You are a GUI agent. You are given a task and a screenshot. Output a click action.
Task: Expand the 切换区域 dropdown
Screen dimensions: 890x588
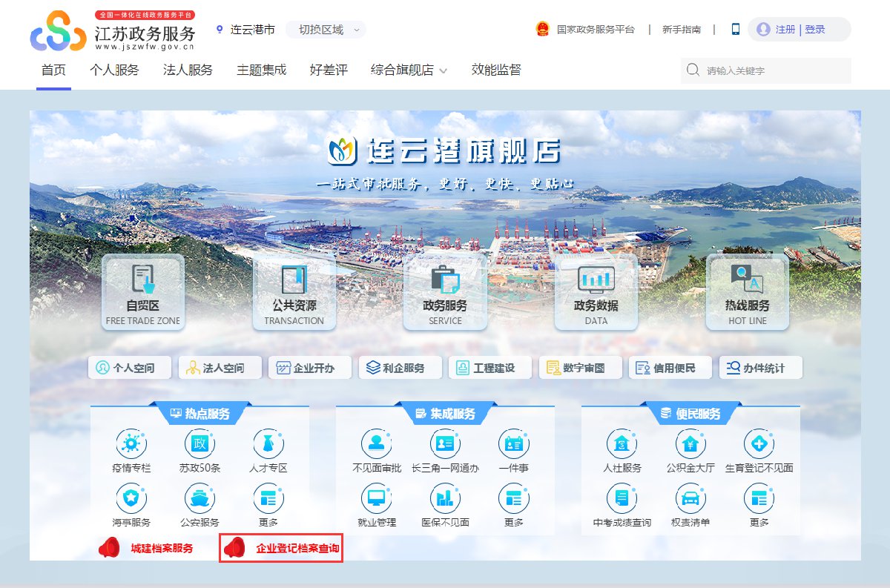click(326, 30)
